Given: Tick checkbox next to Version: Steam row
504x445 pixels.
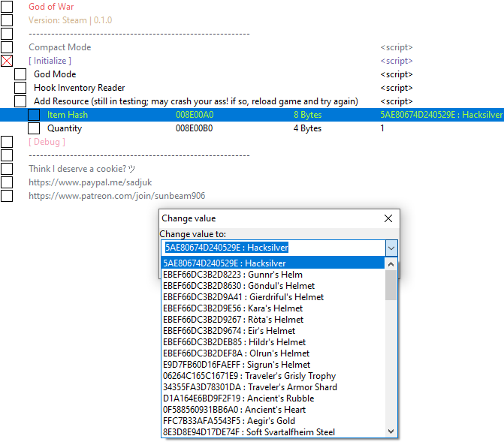Looking at the screenshot, I should coord(7,20).
